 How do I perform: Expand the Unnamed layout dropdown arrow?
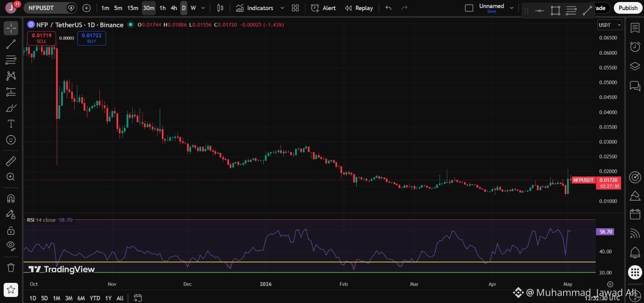[512, 8]
